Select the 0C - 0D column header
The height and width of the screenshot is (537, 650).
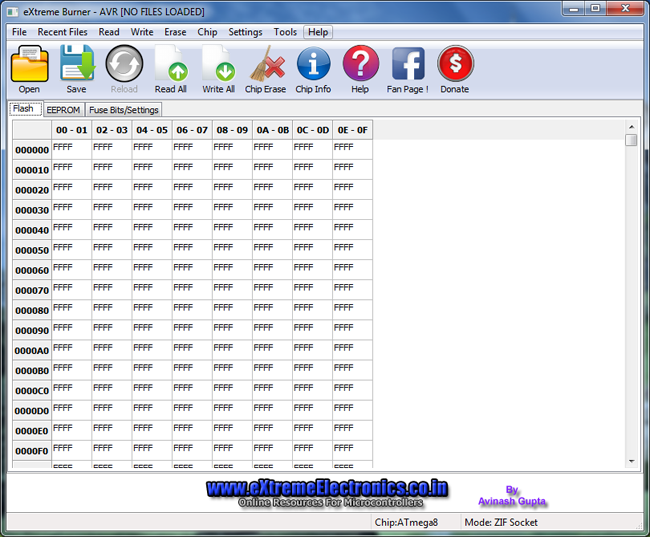pyautogui.click(x=312, y=130)
